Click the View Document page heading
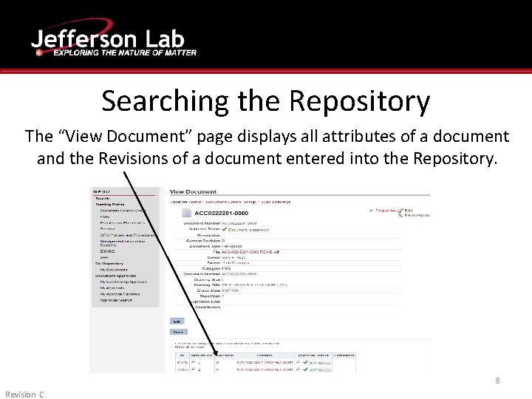The width and height of the screenshot is (532, 399). (x=193, y=191)
